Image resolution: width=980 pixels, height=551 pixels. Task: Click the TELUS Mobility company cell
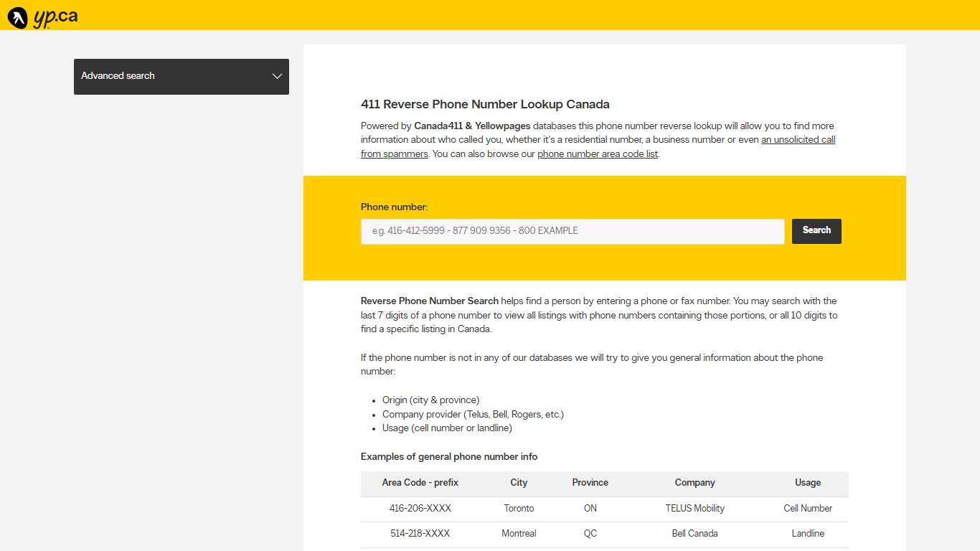point(694,508)
